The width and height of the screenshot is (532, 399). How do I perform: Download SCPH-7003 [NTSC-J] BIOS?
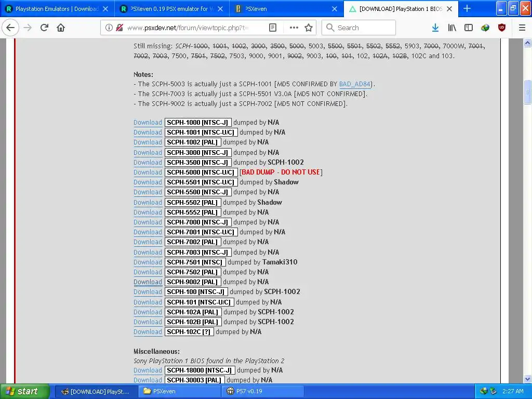[148, 252]
